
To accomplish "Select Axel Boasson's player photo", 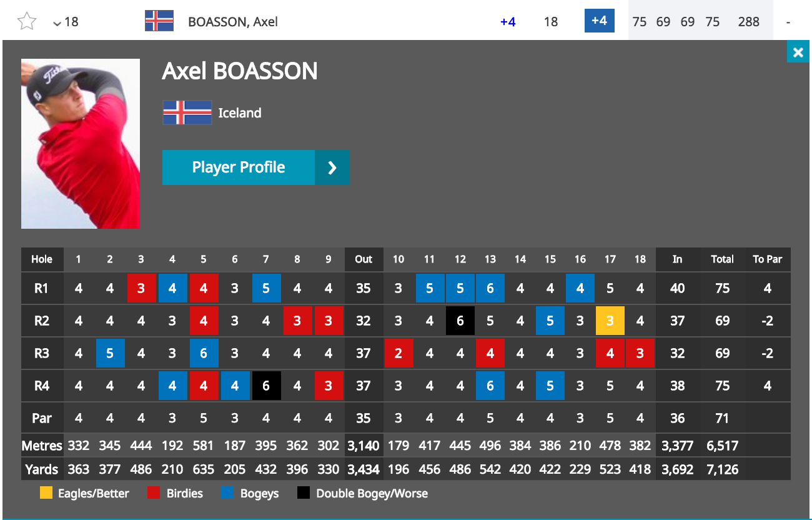I will [x=81, y=144].
